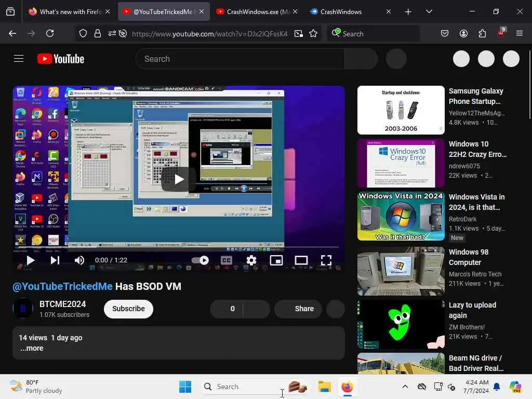The width and height of the screenshot is (532, 399).
Task: Open video settings gear icon
Action: (x=251, y=260)
